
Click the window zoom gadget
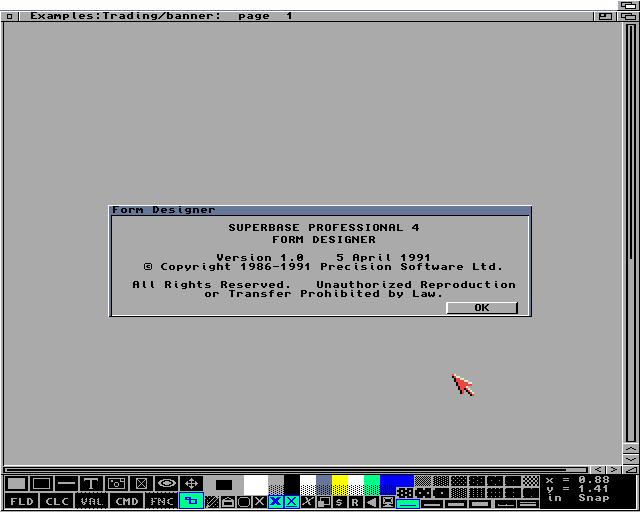click(605, 16)
